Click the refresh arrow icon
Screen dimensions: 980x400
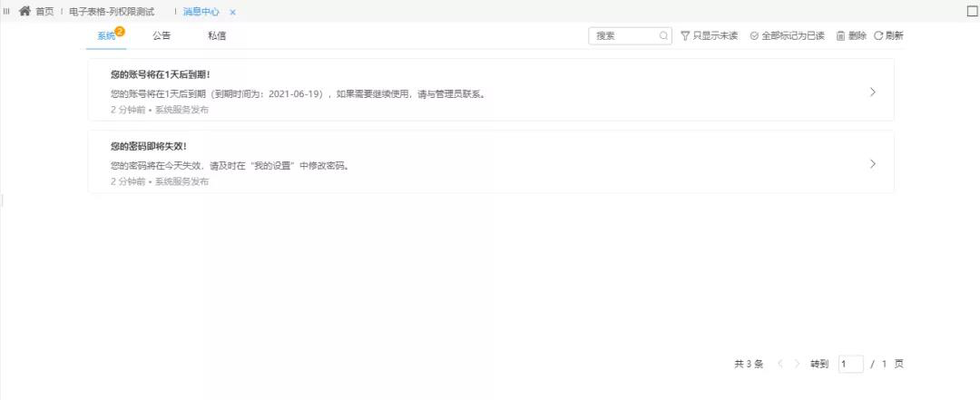(x=878, y=35)
